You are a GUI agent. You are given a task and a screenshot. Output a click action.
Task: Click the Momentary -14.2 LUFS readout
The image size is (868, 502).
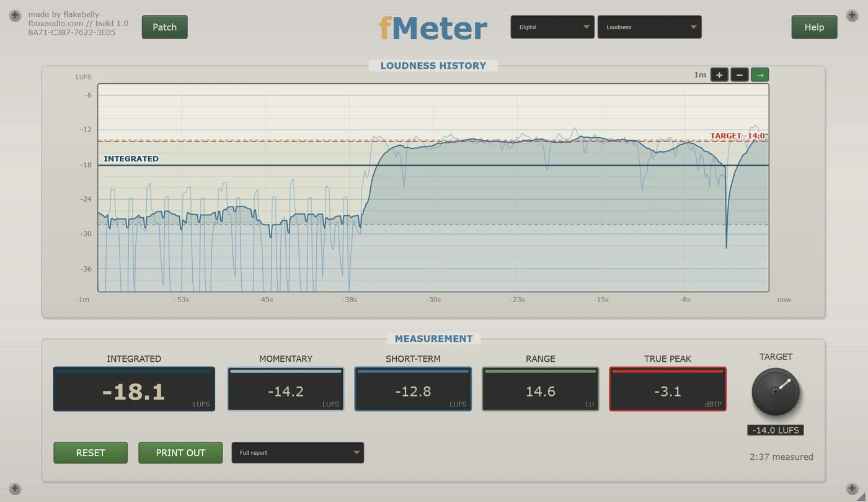(286, 389)
